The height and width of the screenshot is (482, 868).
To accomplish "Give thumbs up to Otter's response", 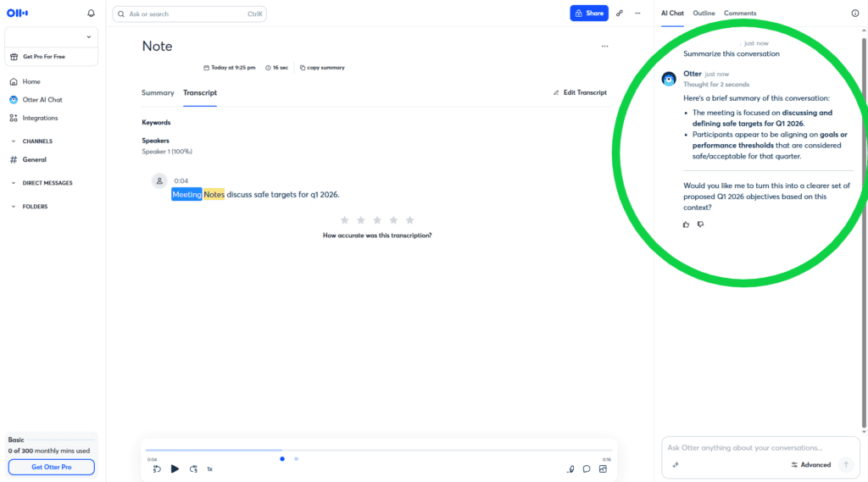I will [686, 224].
